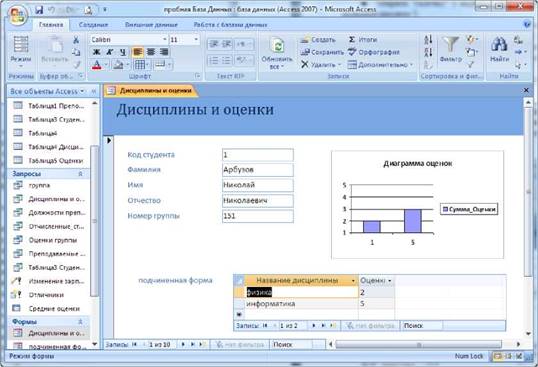Click the Find binoculars icon

tap(499, 45)
